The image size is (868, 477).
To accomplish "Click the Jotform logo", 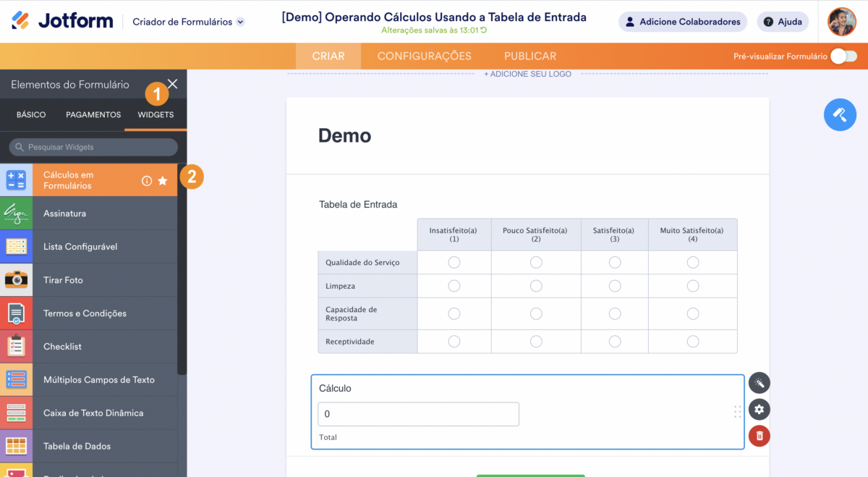I will (62, 21).
